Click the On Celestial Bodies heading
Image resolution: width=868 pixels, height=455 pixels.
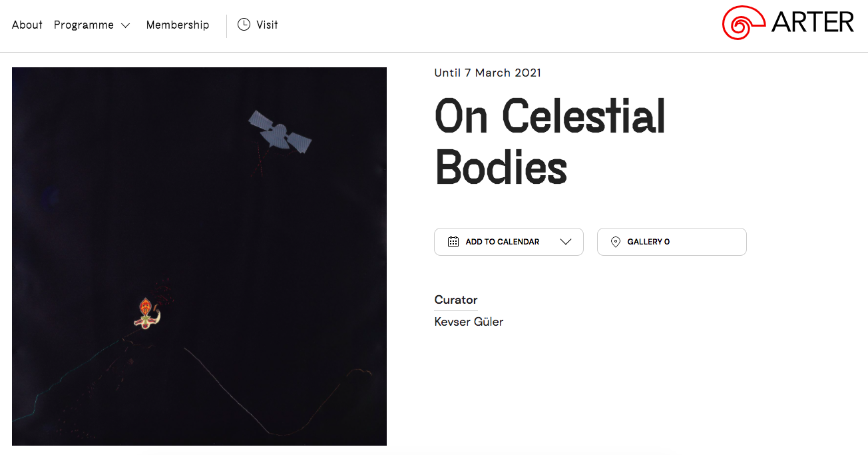point(550,141)
